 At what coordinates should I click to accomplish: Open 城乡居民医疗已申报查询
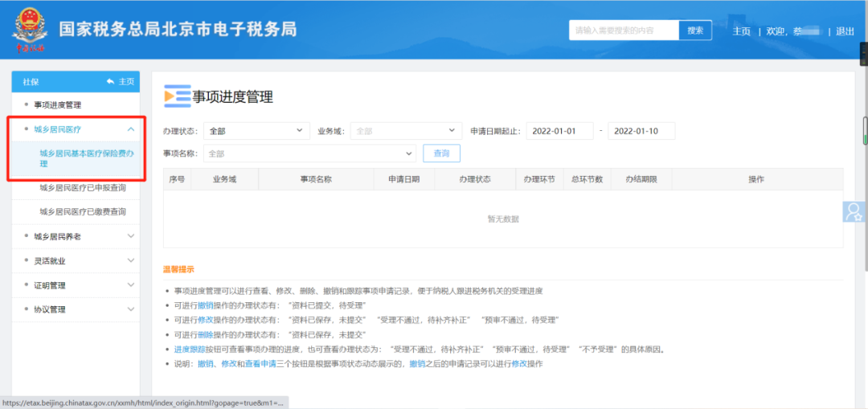[83, 188]
